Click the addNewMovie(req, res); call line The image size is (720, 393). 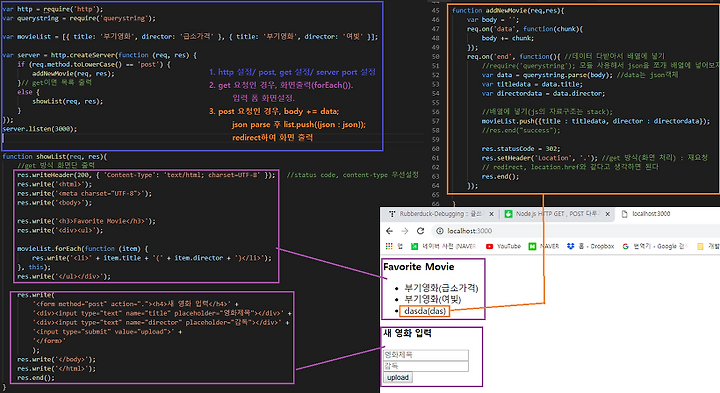(73, 73)
